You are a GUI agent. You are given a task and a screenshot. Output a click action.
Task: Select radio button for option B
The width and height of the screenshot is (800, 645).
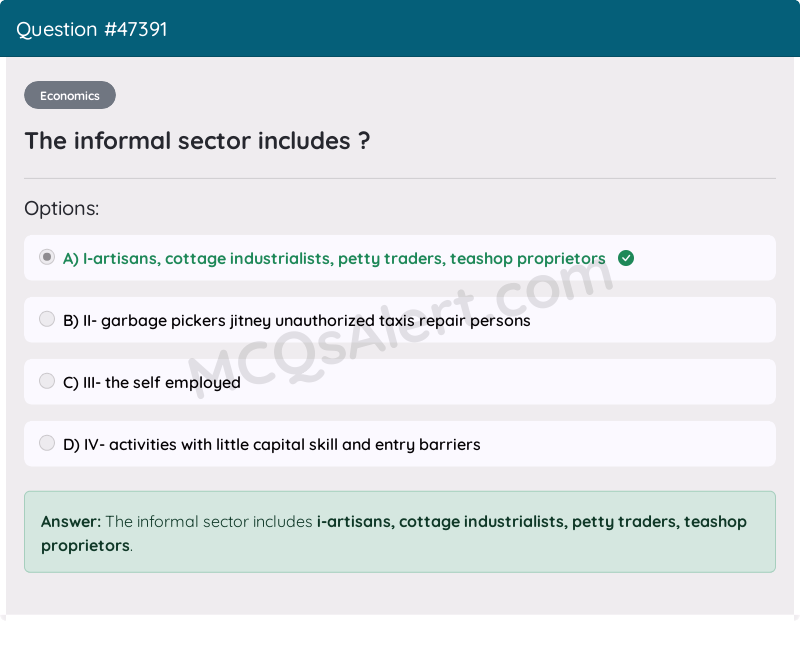click(46, 319)
